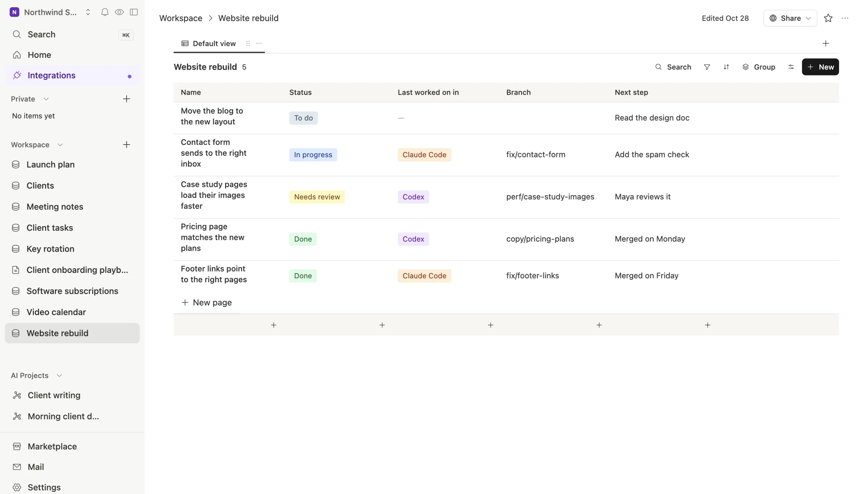The image size is (868, 494).
Task: Click the black New button
Action: 820,67
